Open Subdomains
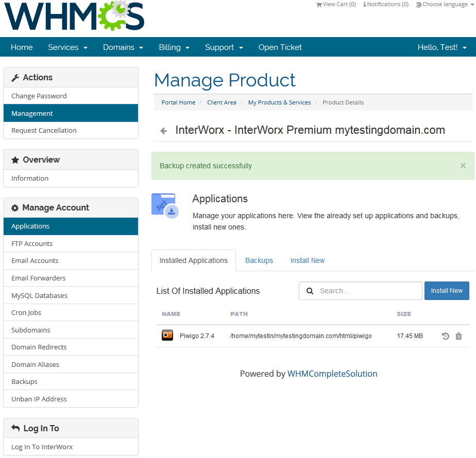The width and height of the screenshot is (476, 458). coord(71,330)
